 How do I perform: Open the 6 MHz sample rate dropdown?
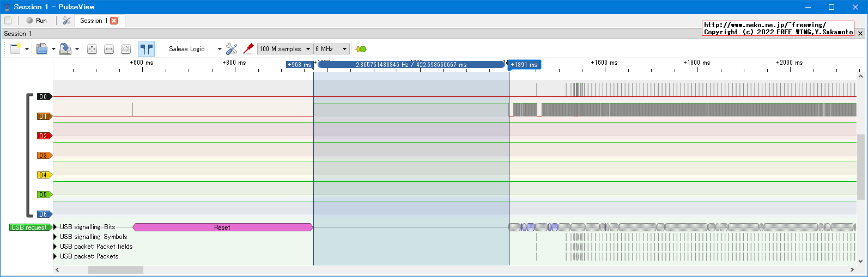coord(331,49)
